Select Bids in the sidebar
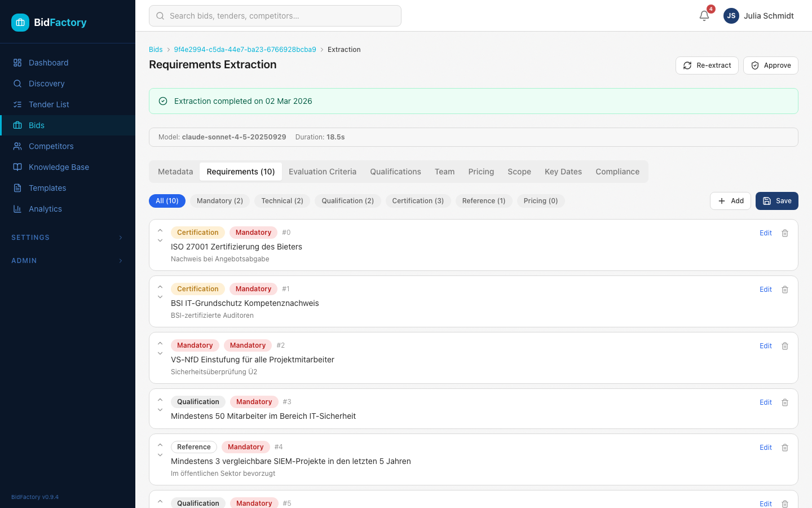 point(68,125)
